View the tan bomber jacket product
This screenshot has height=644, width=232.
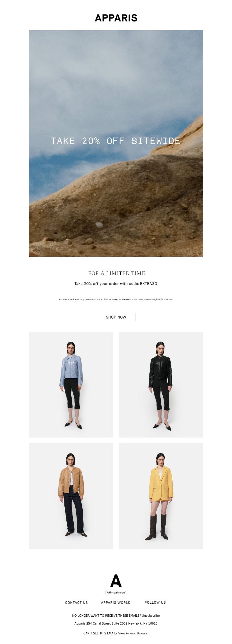[71, 496]
